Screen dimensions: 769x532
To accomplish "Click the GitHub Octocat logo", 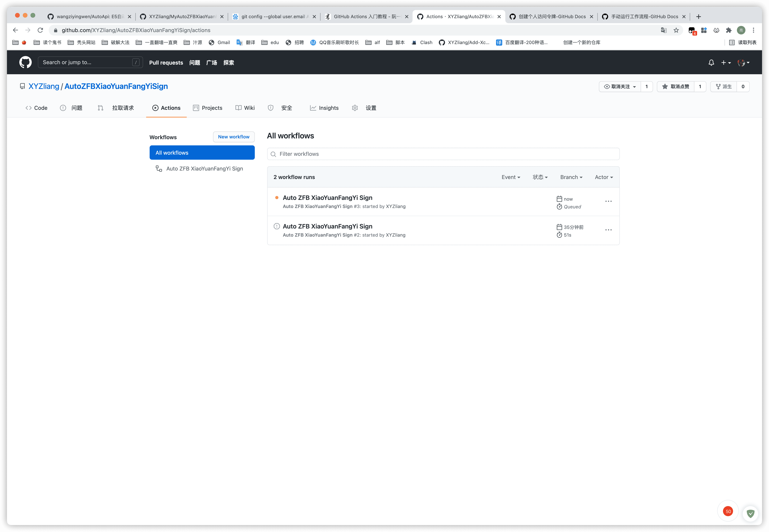I will pyautogui.click(x=25, y=62).
